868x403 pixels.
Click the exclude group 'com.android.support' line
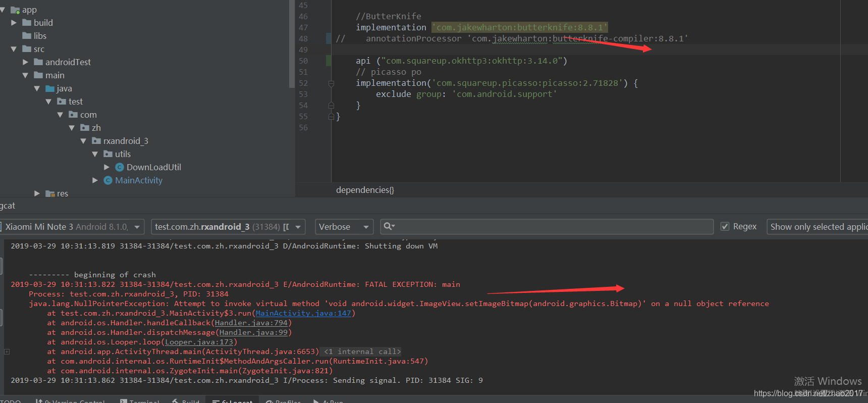(x=466, y=94)
